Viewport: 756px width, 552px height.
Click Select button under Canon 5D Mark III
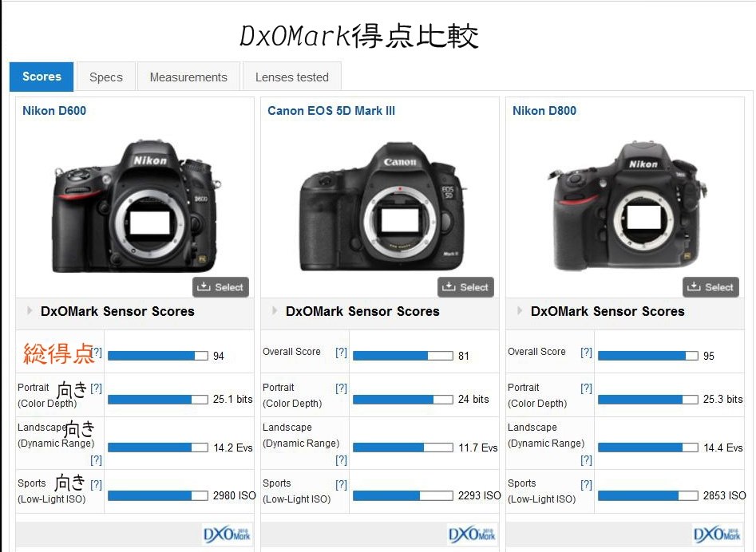click(465, 287)
